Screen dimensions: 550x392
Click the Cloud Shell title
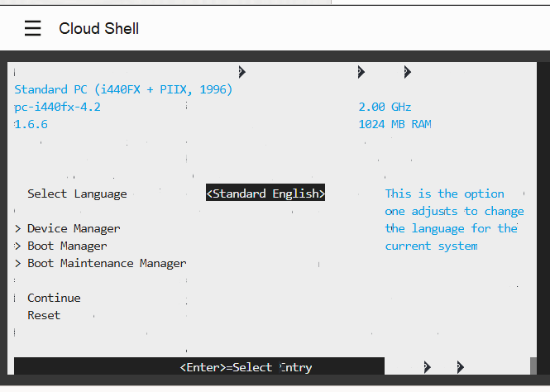[x=99, y=28]
